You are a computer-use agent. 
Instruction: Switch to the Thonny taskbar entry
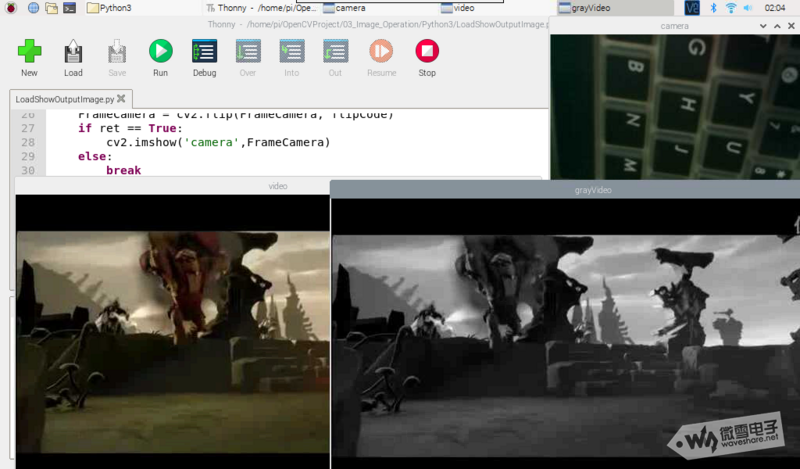coord(262,8)
